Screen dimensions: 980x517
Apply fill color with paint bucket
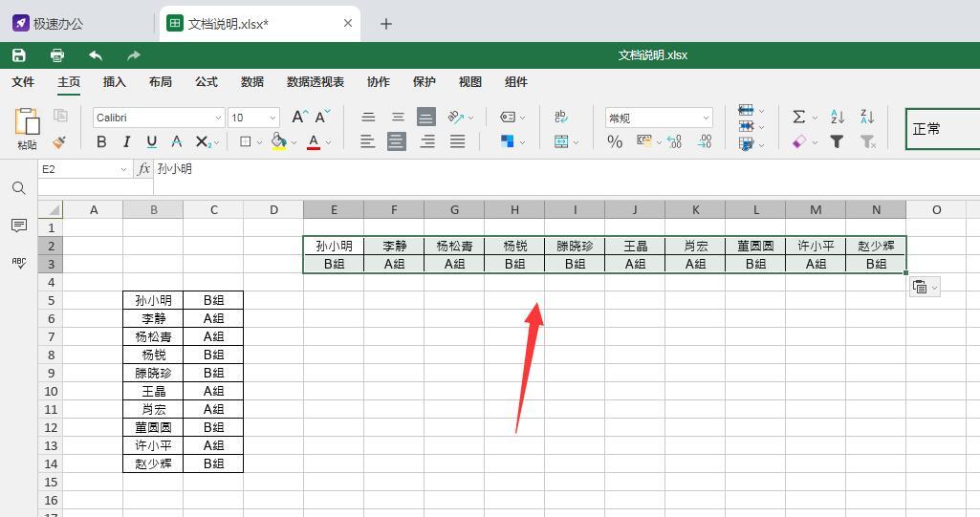click(x=279, y=141)
